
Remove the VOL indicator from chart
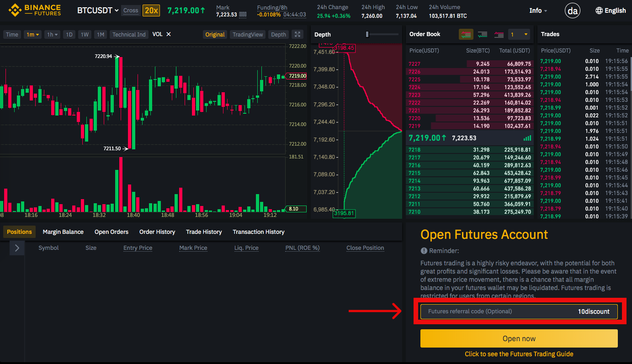tap(169, 34)
